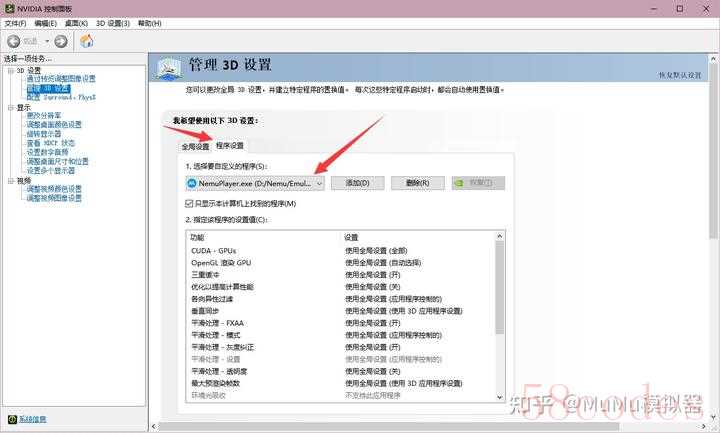Click the 恢复(T) button with NVIDIA logo
This screenshot has width=720, height=433.
click(x=478, y=183)
